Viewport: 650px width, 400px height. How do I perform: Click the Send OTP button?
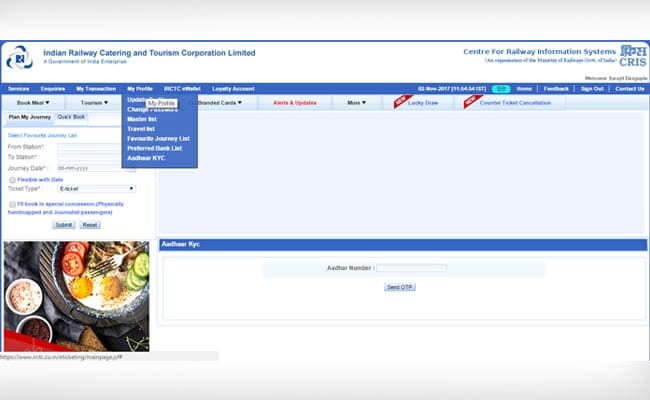400,287
